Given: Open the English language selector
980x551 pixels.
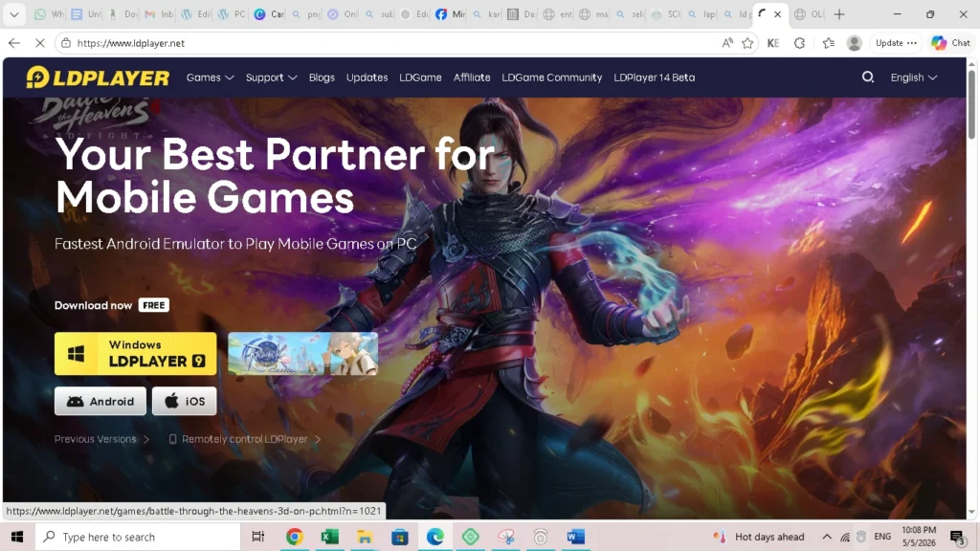Looking at the screenshot, I should (914, 77).
